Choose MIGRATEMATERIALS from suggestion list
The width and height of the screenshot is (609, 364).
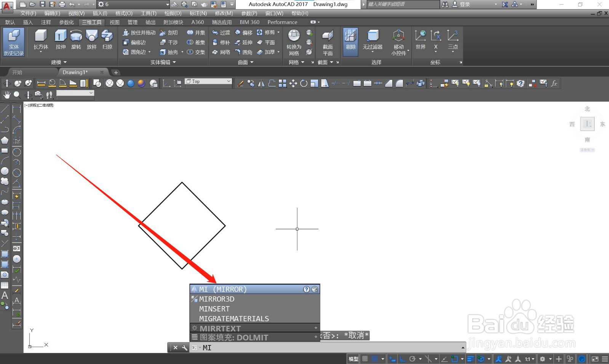tap(255, 319)
